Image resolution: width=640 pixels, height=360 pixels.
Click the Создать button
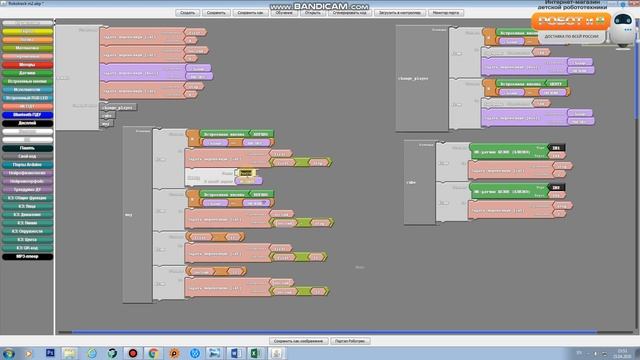pyautogui.click(x=188, y=13)
